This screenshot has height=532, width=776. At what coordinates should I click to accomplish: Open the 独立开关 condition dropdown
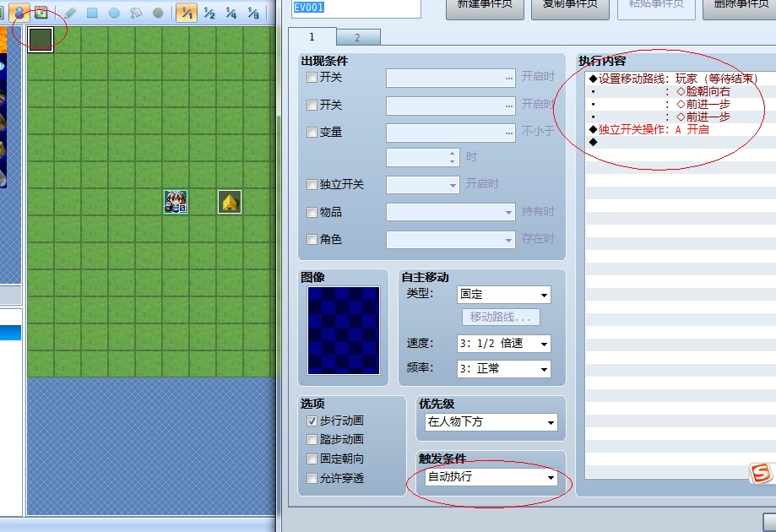(423, 185)
